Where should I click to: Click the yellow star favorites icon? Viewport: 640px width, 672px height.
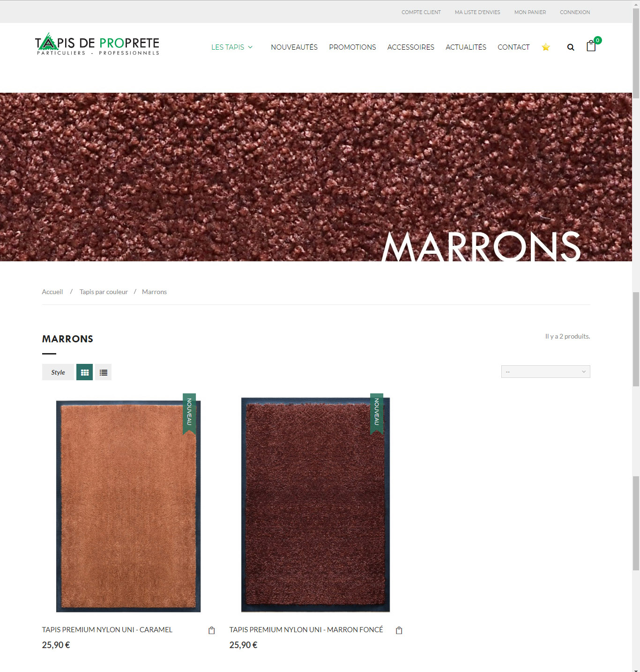(545, 47)
